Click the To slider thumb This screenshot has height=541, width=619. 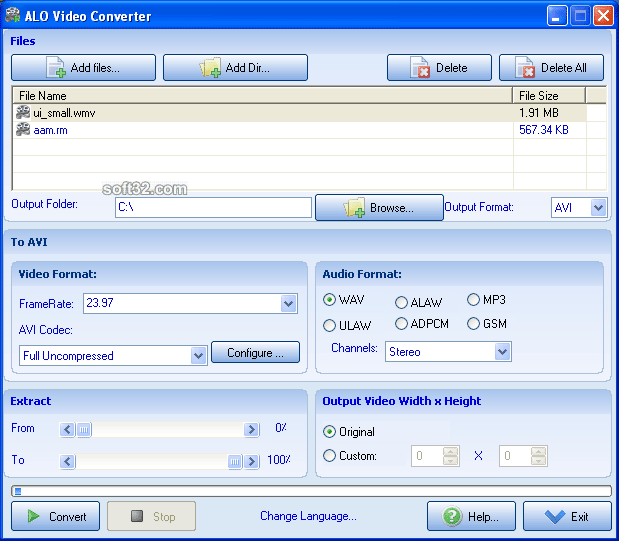[x=235, y=461]
